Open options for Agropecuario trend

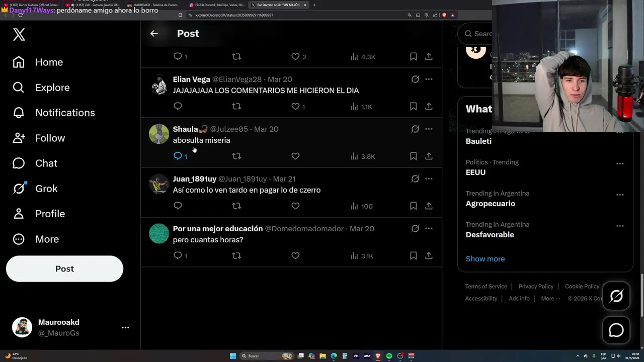(620, 195)
